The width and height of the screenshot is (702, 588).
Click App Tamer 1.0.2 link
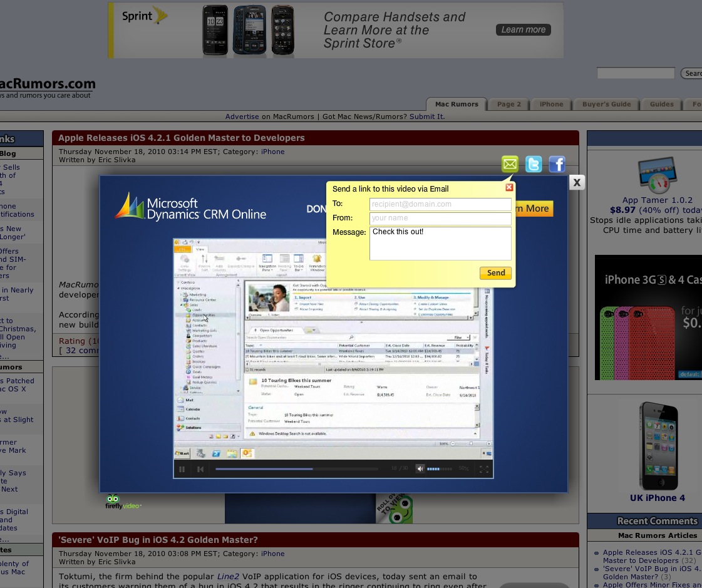[657, 200]
